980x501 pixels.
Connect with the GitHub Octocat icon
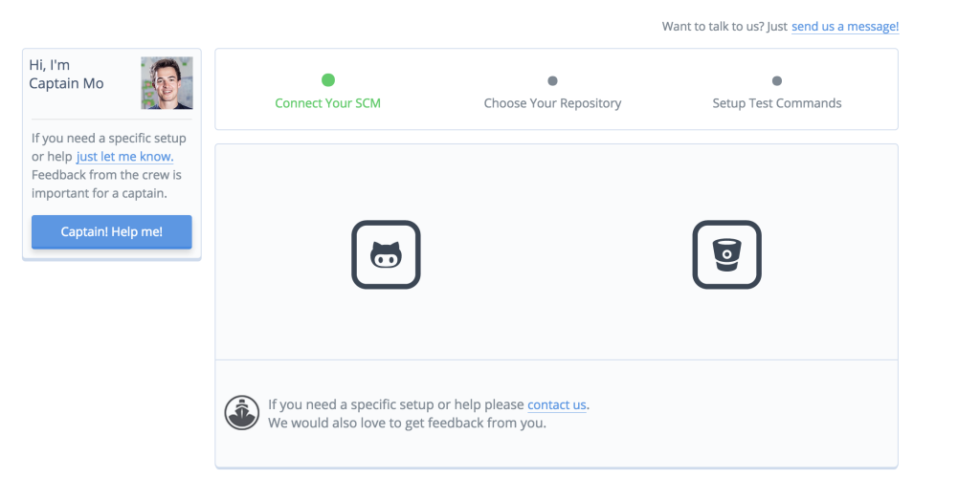click(x=386, y=254)
